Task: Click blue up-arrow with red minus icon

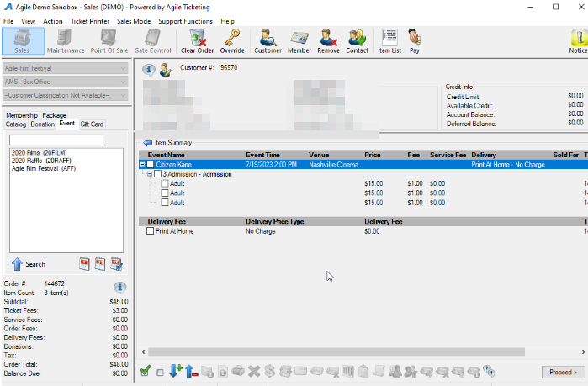Action: (x=191, y=371)
